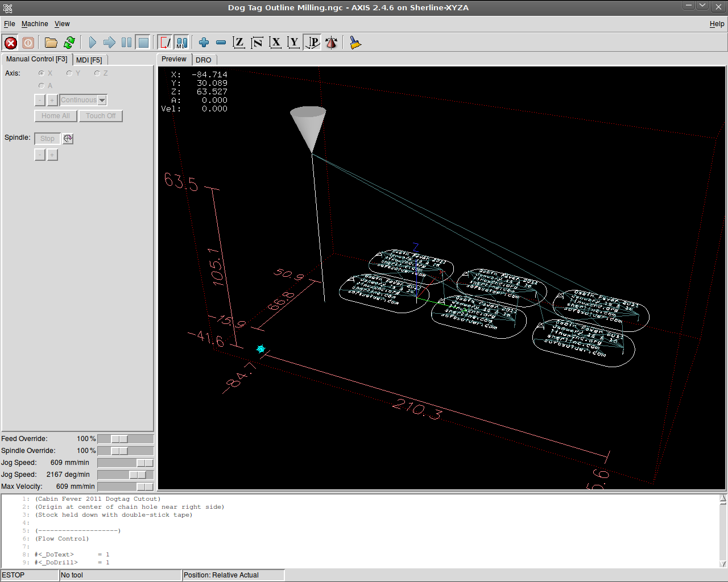Image resolution: width=728 pixels, height=582 pixels.
Task: Click the Feed Override slider handle
Action: coord(119,439)
